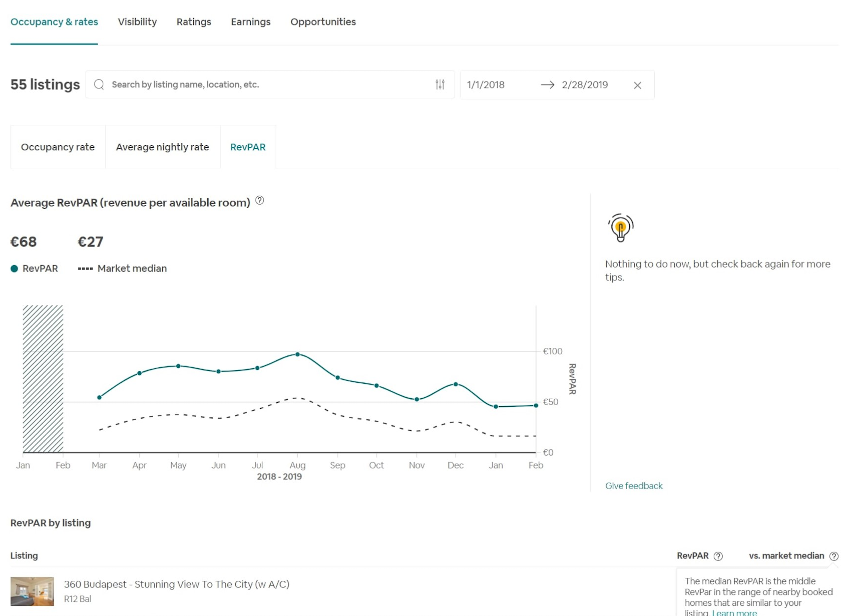Click the start date 1/1/2018
Viewport: 847px width, 616px height.
(486, 85)
